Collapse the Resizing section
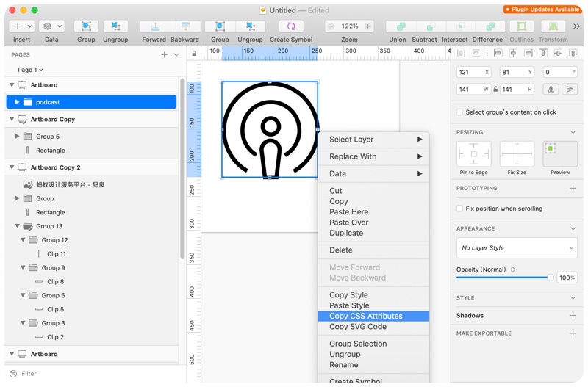Image resolution: width=588 pixels, height=387 pixels. (573, 132)
